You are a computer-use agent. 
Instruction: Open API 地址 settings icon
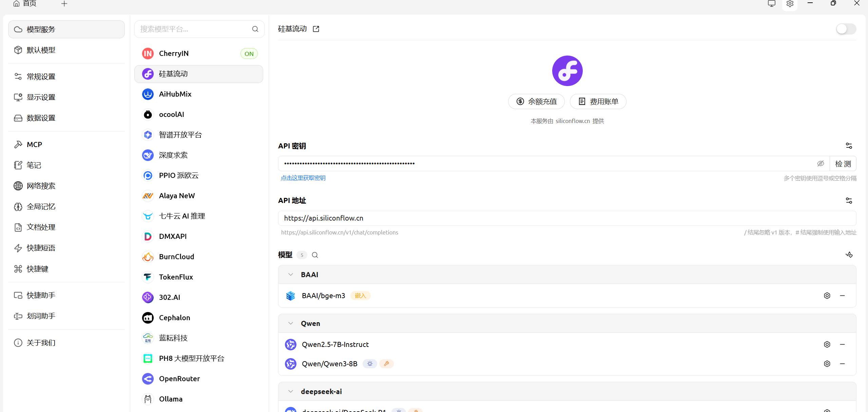tap(849, 201)
